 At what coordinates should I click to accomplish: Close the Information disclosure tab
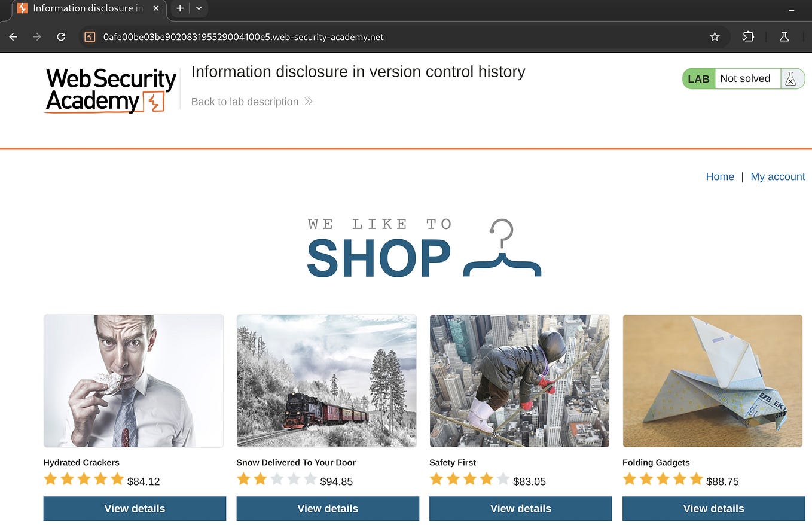pos(156,8)
